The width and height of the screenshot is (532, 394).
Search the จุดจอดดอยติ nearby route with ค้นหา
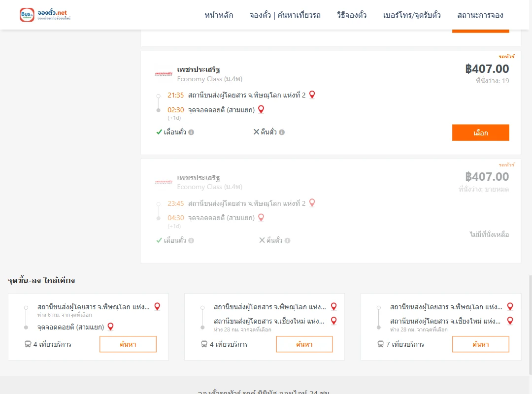pyautogui.click(x=128, y=344)
